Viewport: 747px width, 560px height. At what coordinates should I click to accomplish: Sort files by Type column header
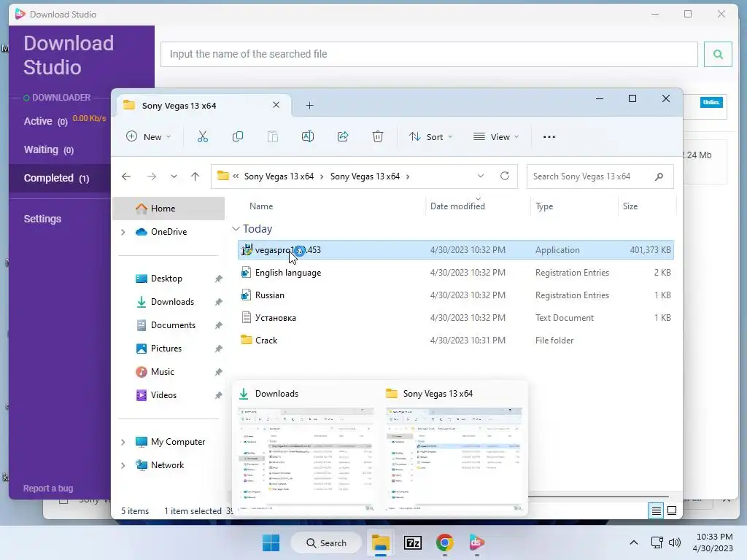tap(544, 206)
